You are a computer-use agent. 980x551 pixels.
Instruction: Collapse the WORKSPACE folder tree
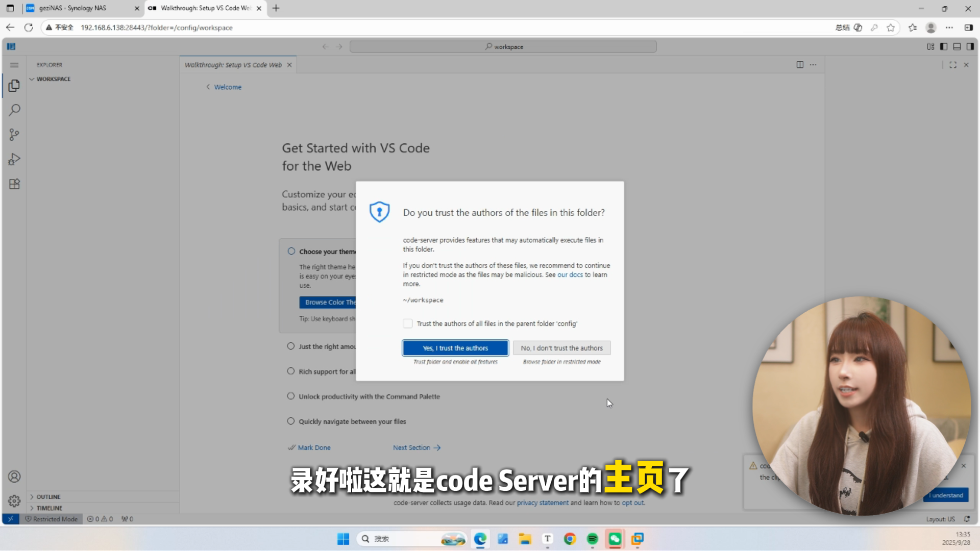tap(53, 79)
